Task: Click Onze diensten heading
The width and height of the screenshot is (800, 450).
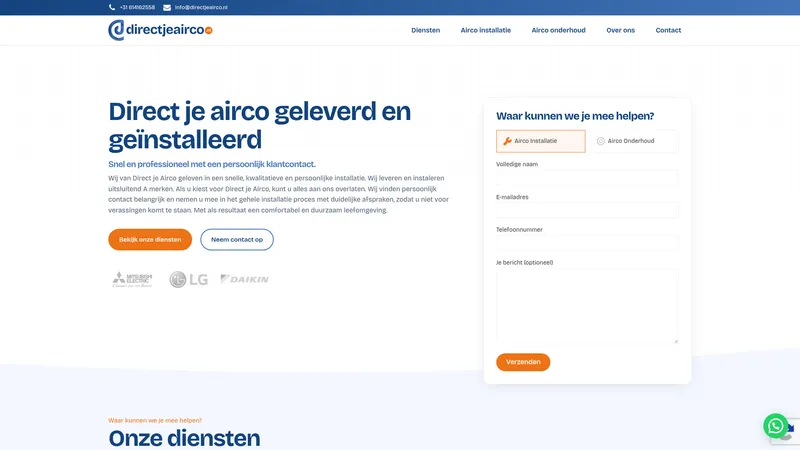Action: 184,438
